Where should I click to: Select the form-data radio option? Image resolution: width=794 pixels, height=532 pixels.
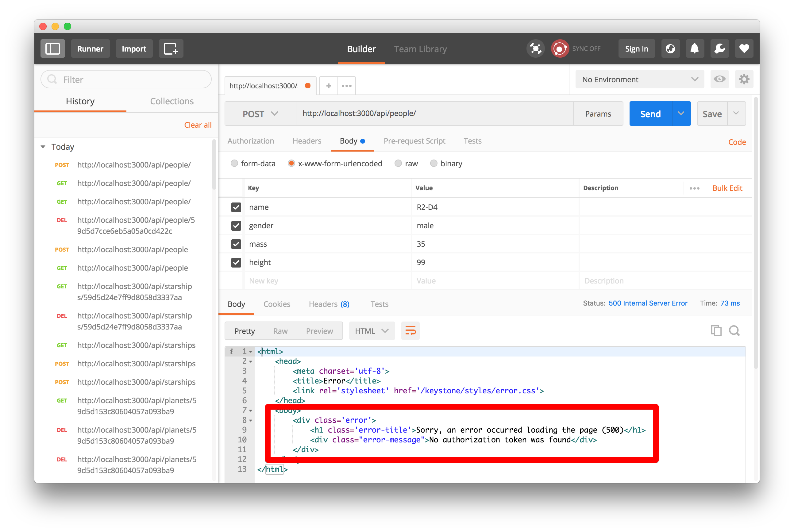click(234, 164)
